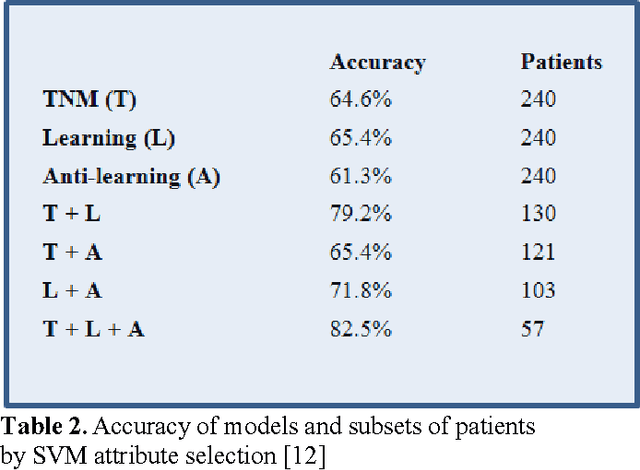
Task: Click the T + A row label
Action: click(x=72, y=252)
